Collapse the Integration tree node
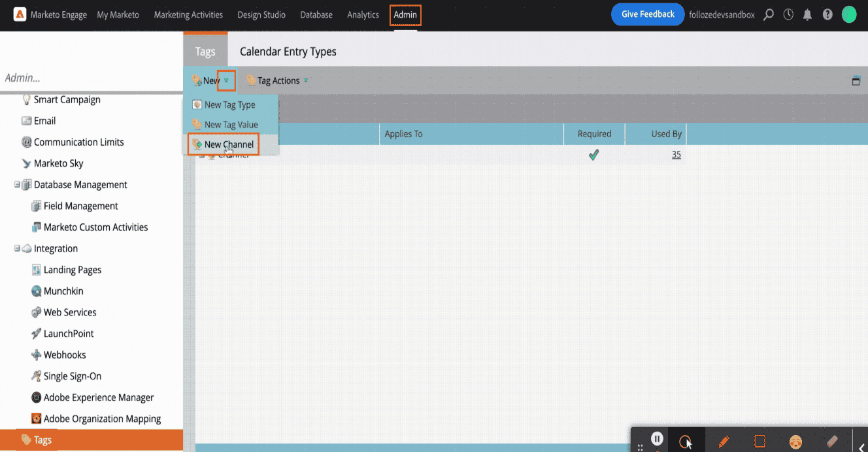Viewport: 868px width, 452px height. pos(17,249)
